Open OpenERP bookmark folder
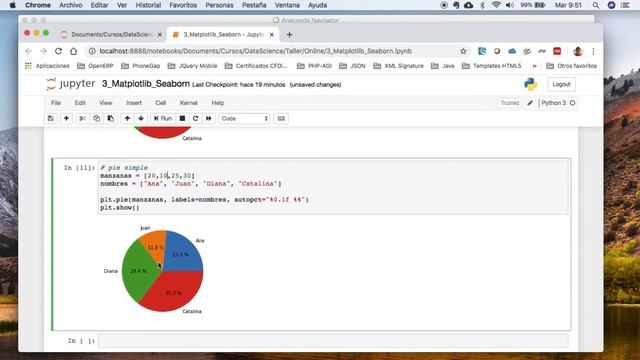 point(96,66)
